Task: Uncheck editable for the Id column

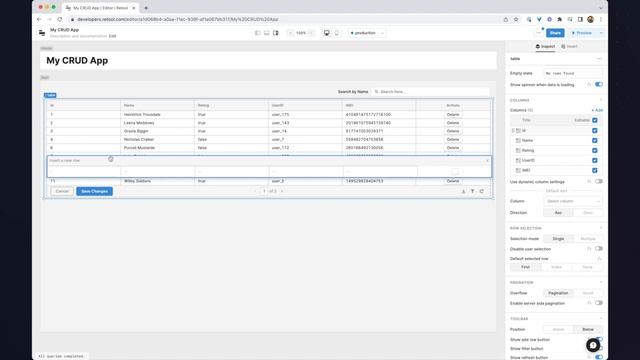Action: pos(595,131)
